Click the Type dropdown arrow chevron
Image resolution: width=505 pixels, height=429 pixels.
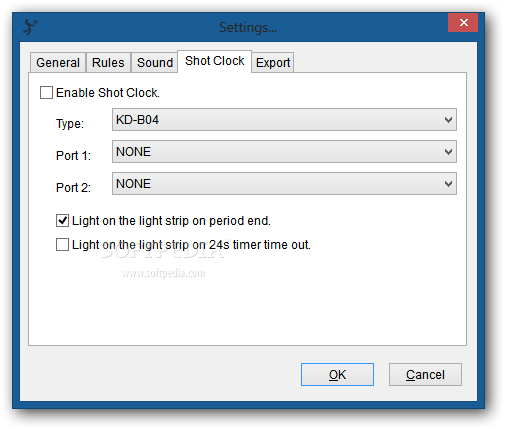coord(448,120)
